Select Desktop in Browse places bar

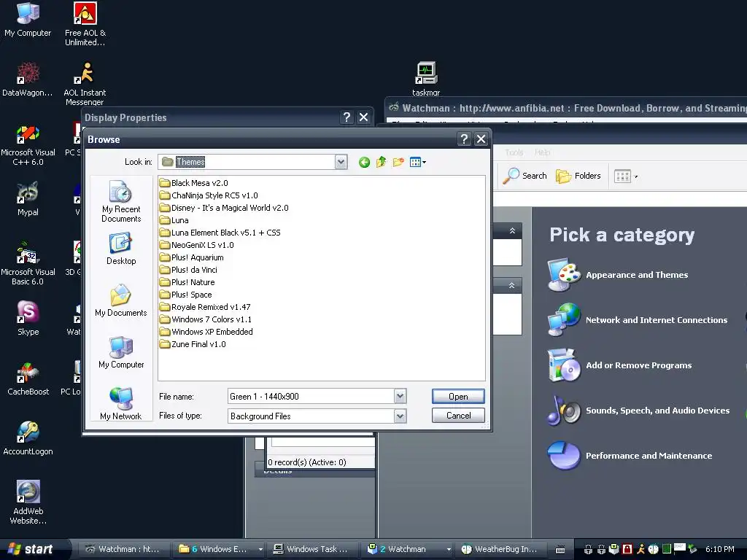(121, 249)
